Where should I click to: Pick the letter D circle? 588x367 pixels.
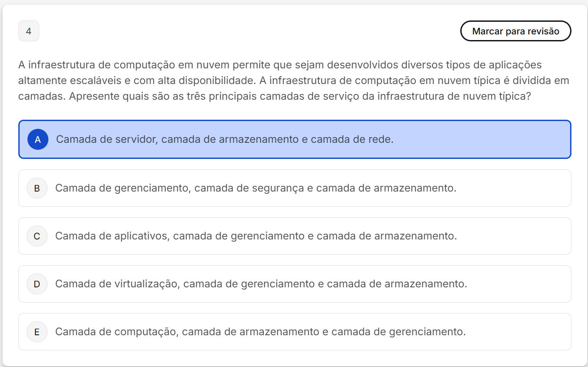pos(37,284)
